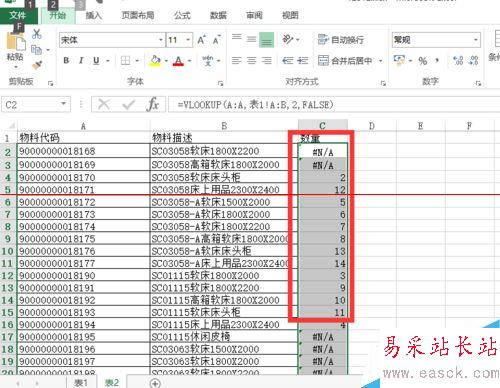Center text horizontally
The height and width of the screenshot is (388, 500).
click(x=252, y=61)
